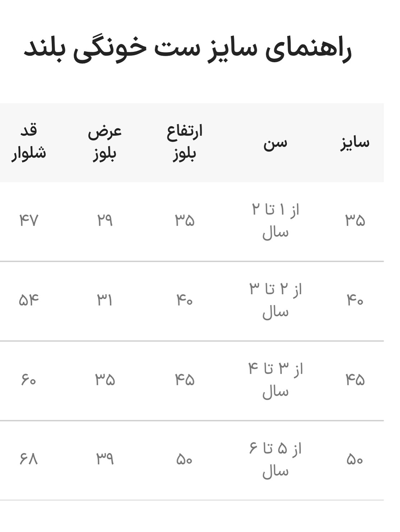400x532 pixels.
Task: Select the 'ارتفاع بلوز' column header
Action: pyautogui.click(x=184, y=142)
